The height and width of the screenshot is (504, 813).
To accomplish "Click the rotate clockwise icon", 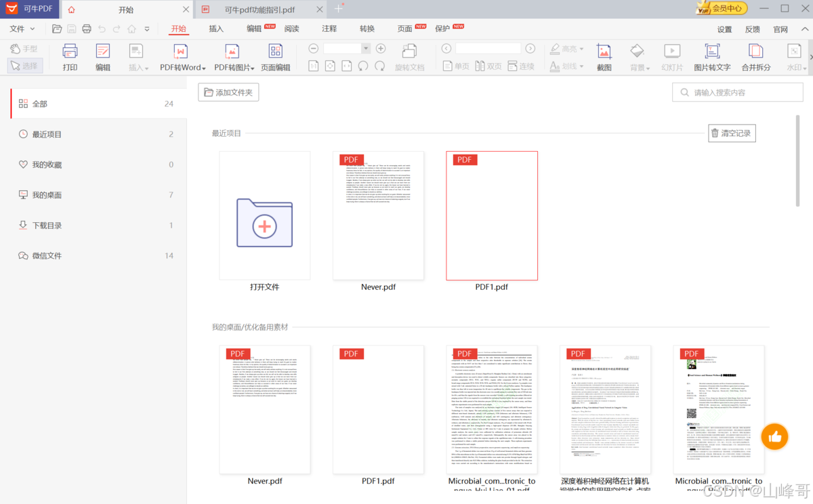I will click(x=380, y=66).
